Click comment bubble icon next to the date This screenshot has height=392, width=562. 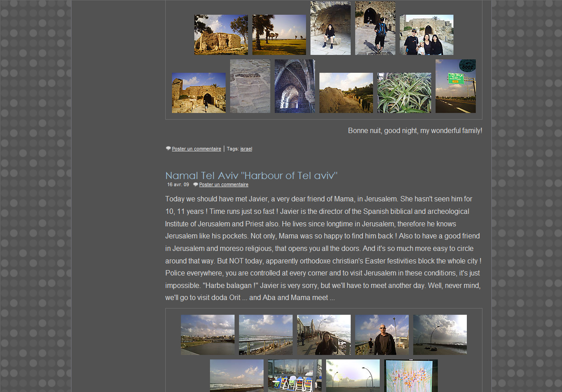click(195, 185)
